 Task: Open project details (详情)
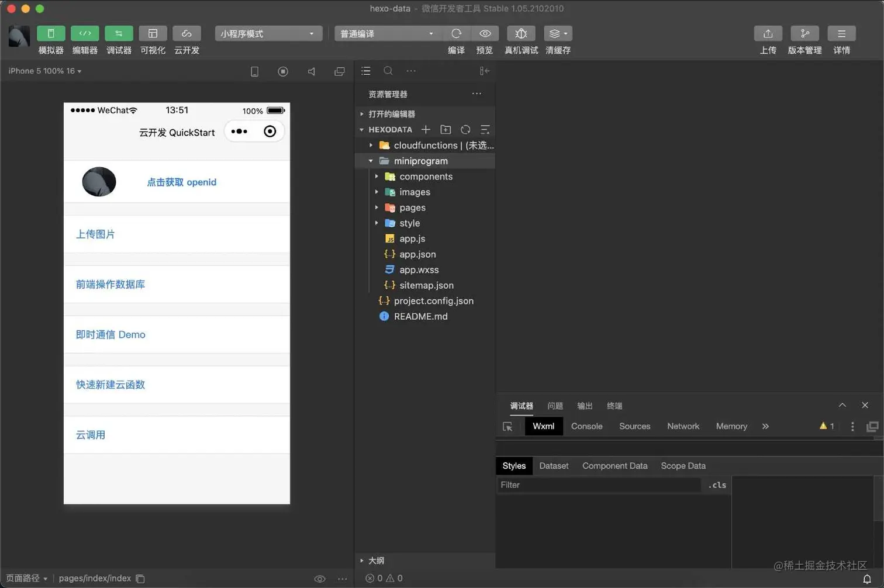point(842,34)
